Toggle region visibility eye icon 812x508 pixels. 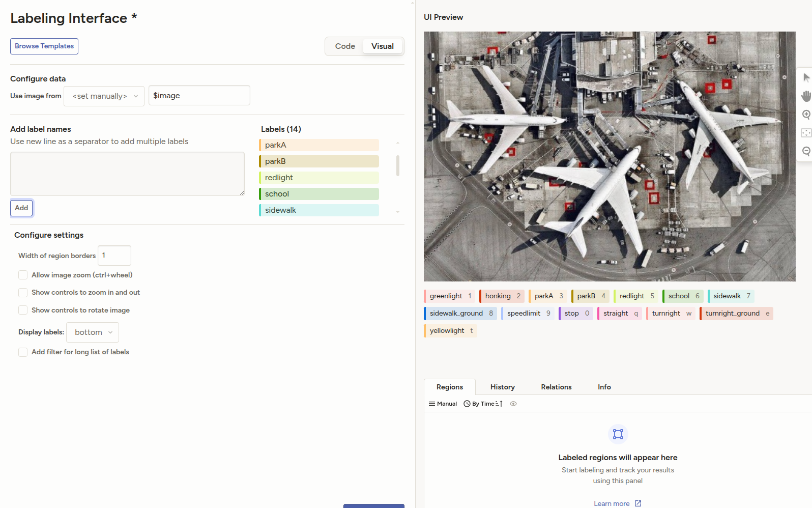(x=513, y=404)
